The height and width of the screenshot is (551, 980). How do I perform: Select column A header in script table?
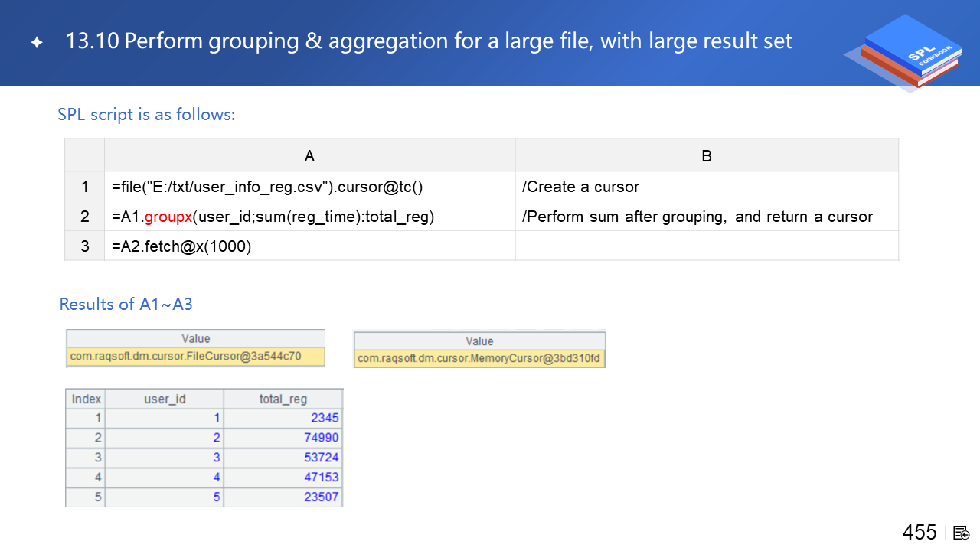click(x=309, y=156)
